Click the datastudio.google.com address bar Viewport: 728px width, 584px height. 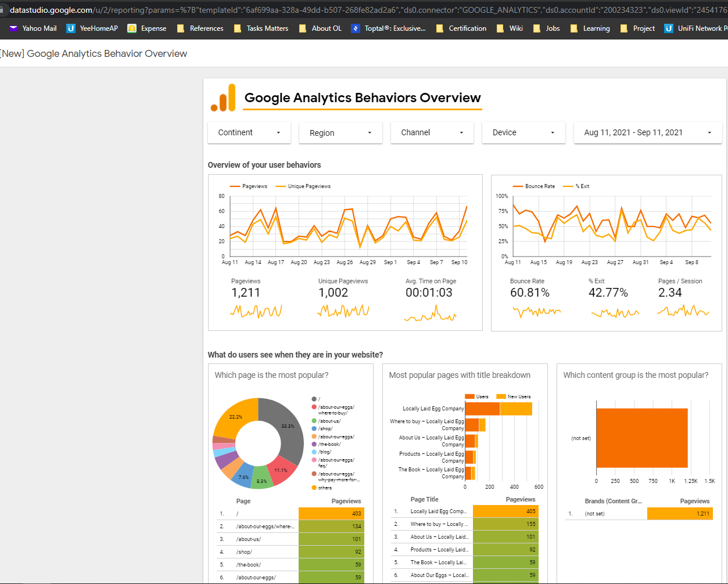(366, 10)
